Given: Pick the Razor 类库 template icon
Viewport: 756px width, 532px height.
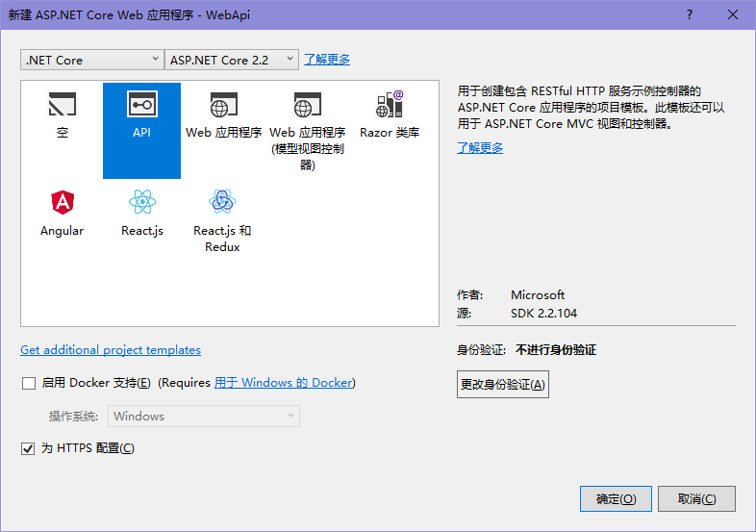Looking at the screenshot, I should [x=390, y=104].
